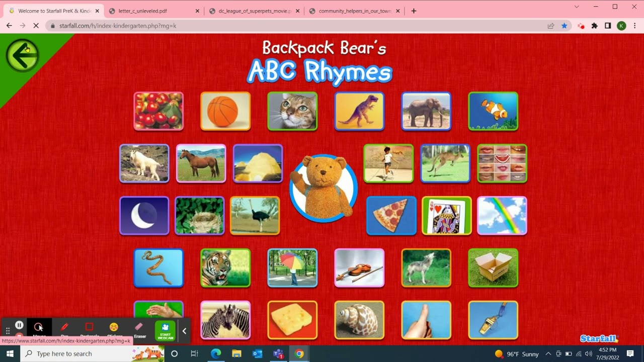This screenshot has height=362, width=644.
Task: Toggle the Chrome side panel
Action: 608,26
